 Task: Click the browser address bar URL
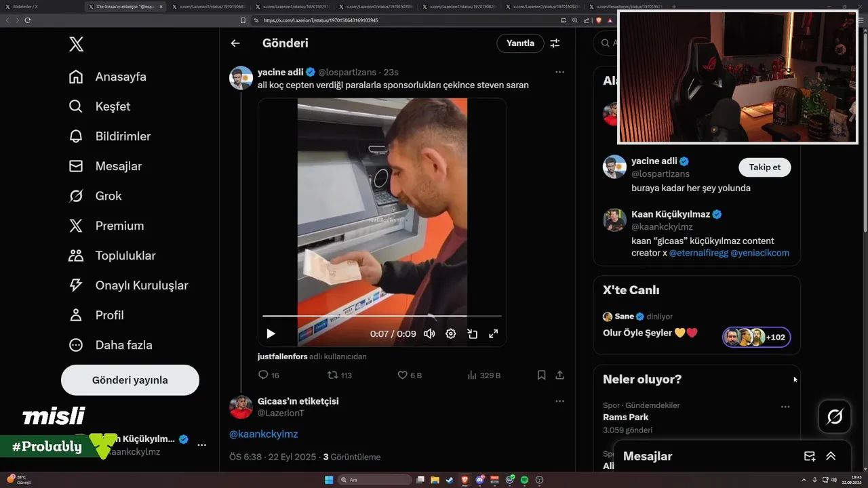320,20
